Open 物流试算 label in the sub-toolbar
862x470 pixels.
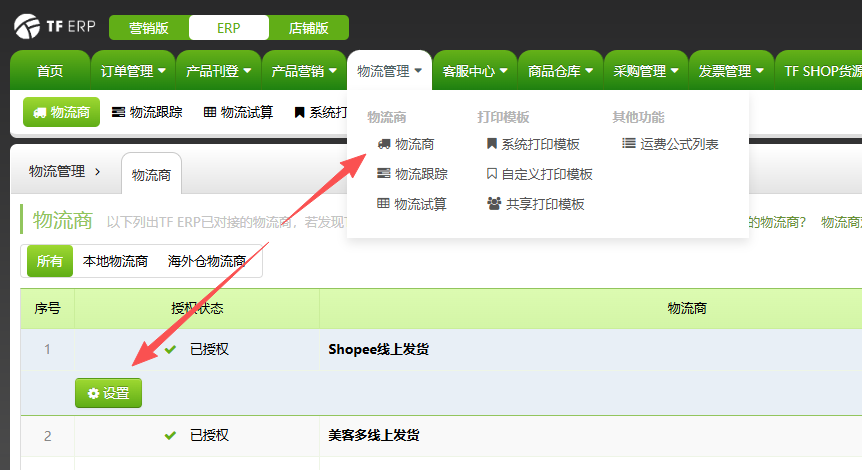click(x=247, y=112)
